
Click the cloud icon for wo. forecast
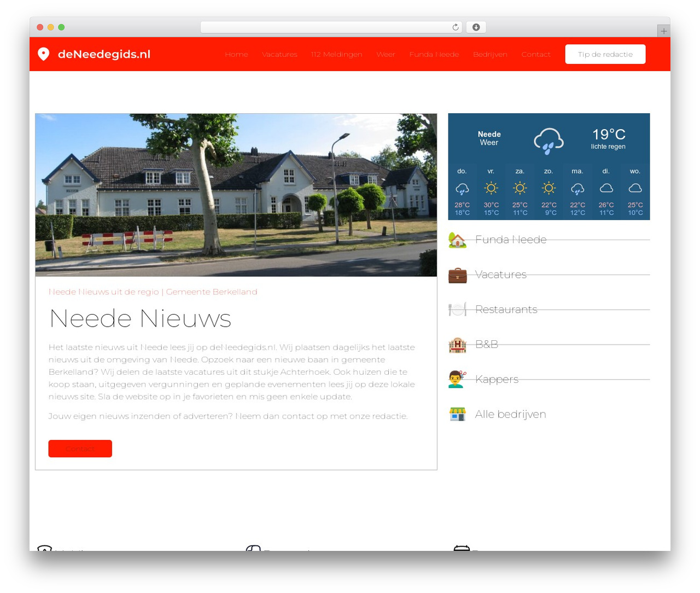635,188
